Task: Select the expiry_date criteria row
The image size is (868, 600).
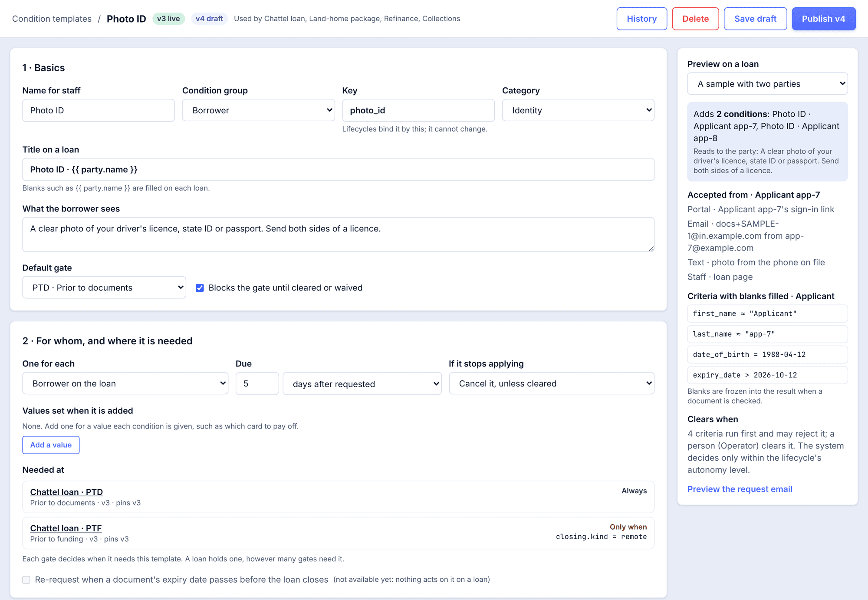Action: 767,375
